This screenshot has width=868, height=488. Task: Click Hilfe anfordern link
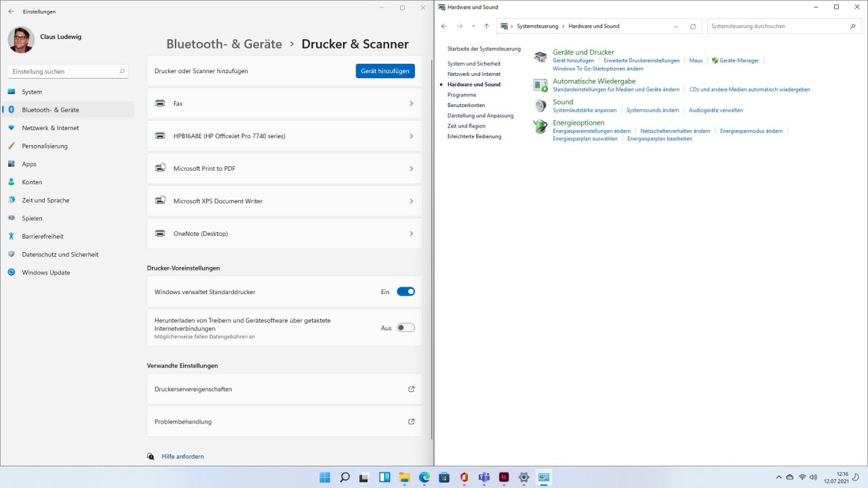182,456
